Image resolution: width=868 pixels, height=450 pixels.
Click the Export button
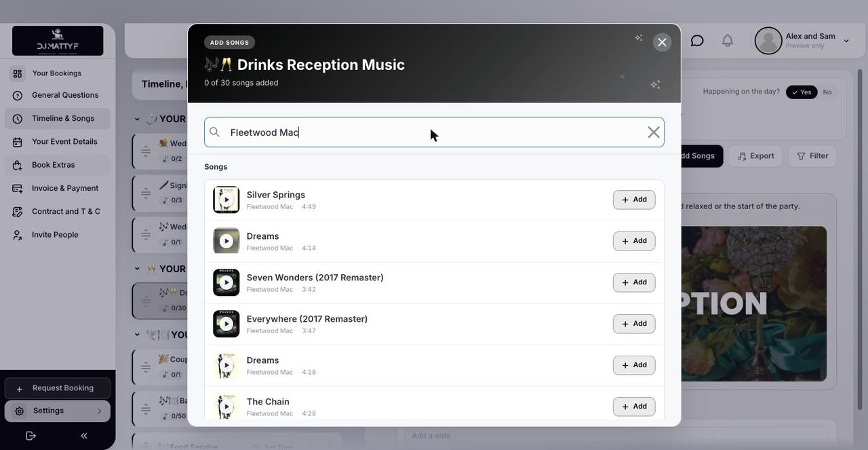(x=755, y=156)
